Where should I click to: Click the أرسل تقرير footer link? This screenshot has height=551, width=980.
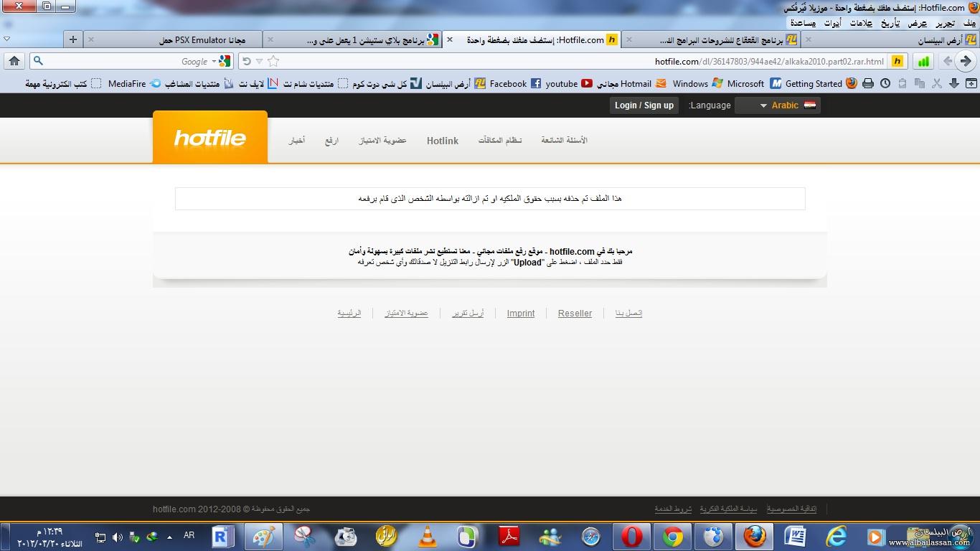468,314
